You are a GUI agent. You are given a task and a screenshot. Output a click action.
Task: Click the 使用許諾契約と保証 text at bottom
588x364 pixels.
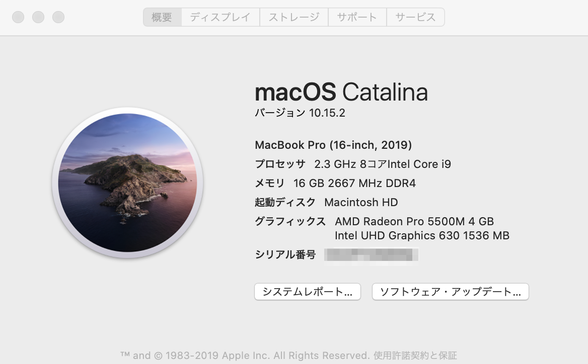415,355
